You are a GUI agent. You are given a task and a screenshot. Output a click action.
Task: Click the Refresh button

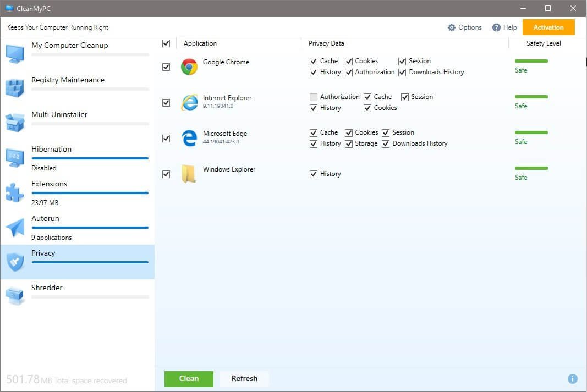pos(244,379)
